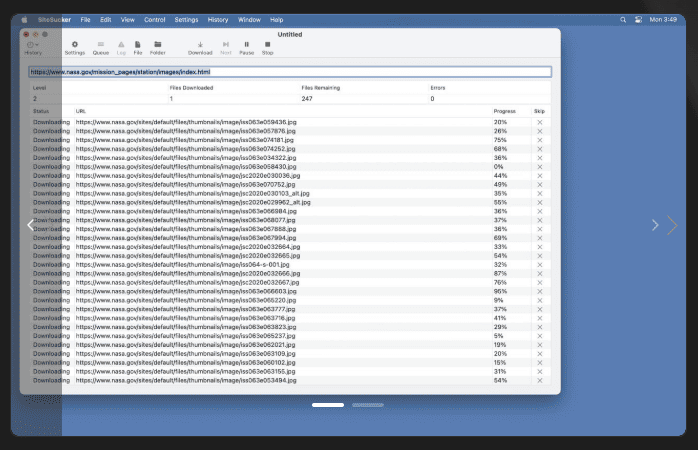Stop the download with the Stop button
Screen dimensions: 698x450
(x=268, y=48)
